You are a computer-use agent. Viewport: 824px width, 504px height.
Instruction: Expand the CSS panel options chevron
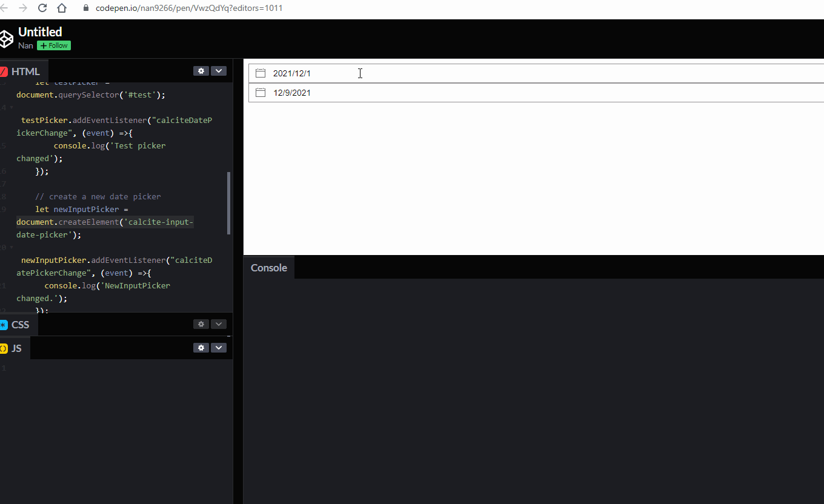coord(219,324)
